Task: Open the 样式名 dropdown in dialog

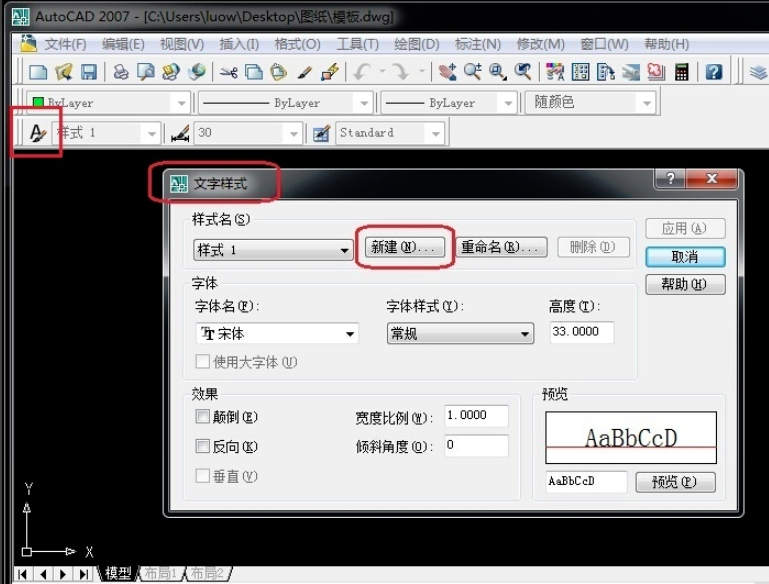Action: (x=273, y=250)
